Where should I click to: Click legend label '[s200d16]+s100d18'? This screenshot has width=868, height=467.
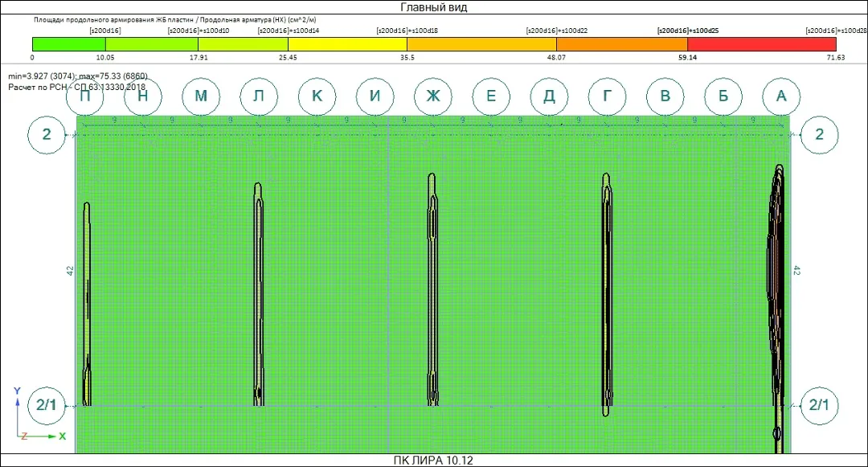coord(407,31)
